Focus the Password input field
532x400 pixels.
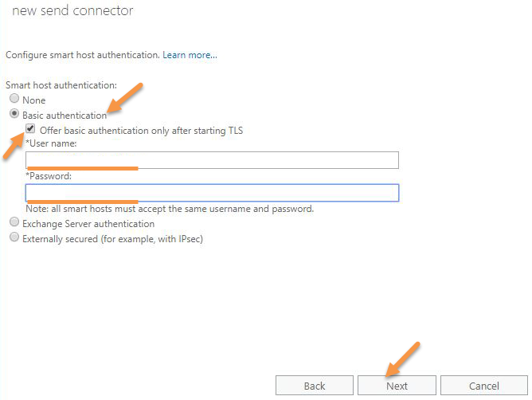click(x=212, y=193)
